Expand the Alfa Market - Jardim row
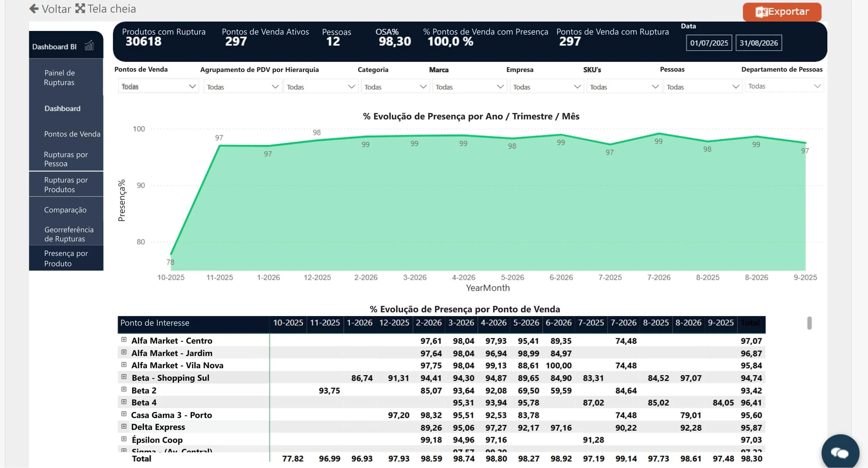This screenshot has width=868, height=468. [x=124, y=352]
